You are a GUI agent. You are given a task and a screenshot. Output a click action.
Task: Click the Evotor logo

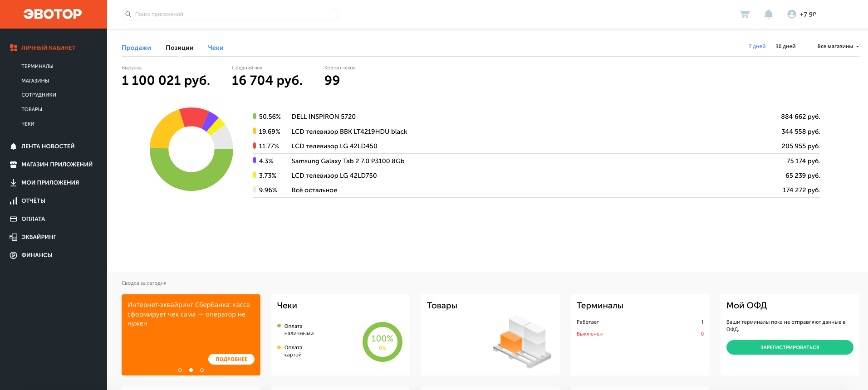(x=53, y=14)
